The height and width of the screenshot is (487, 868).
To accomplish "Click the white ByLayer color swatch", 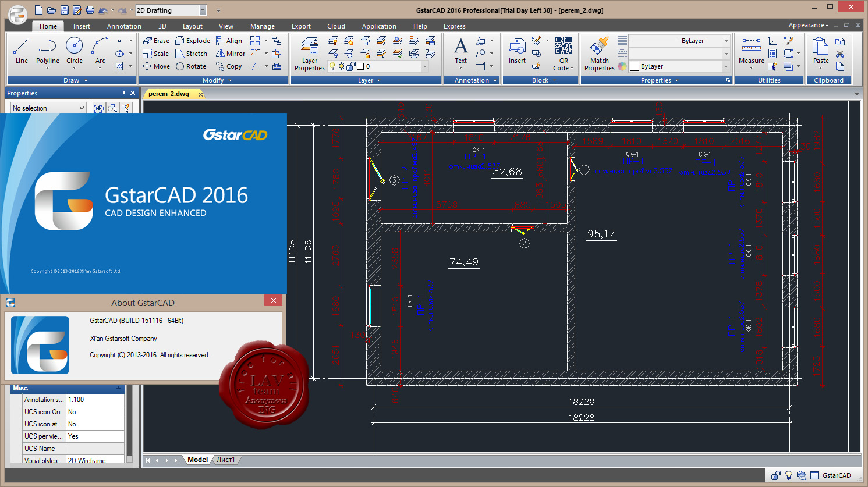I will tap(635, 66).
